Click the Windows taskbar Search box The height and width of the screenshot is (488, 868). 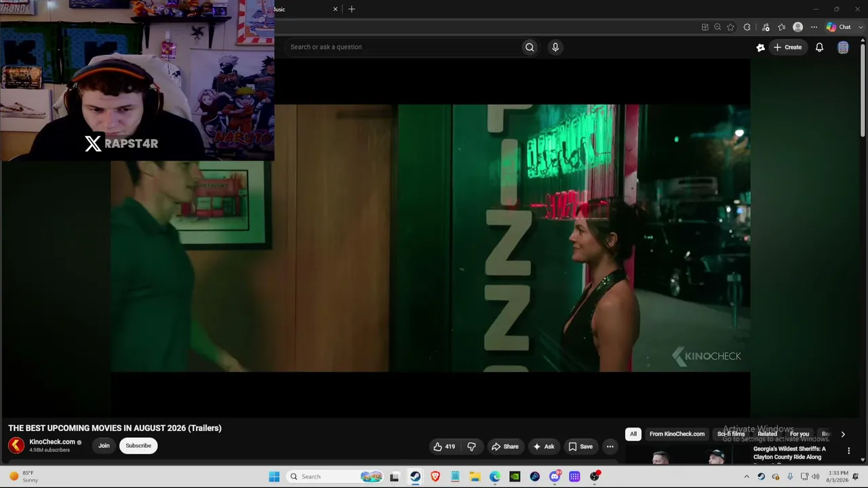[x=335, y=476]
